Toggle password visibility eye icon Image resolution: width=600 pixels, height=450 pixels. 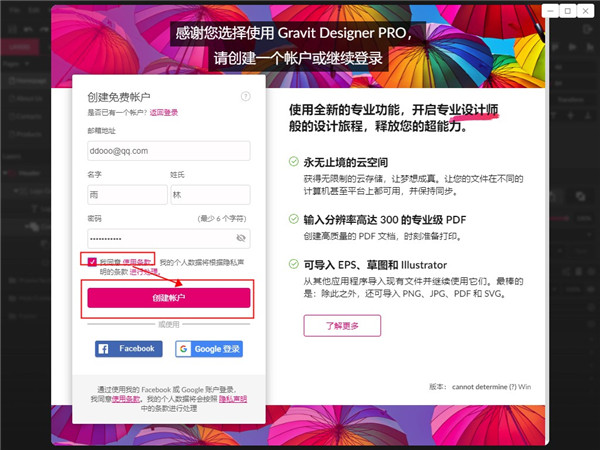pos(241,238)
